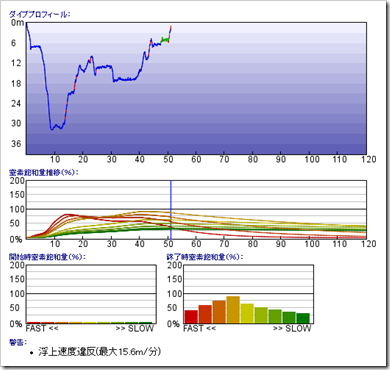The image size is (390, 370).
Task: Click the 200 label on start saturation chart
Action: tap(17, 265)
